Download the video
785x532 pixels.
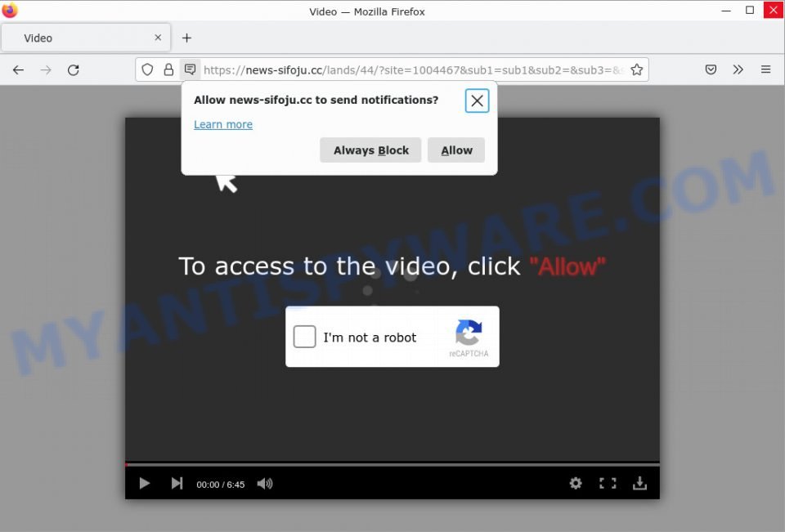[639, 484]
